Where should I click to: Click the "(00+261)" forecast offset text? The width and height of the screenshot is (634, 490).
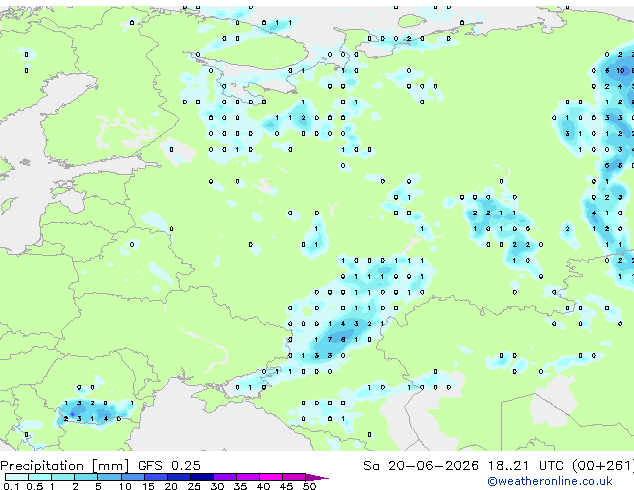pos(602,466)
